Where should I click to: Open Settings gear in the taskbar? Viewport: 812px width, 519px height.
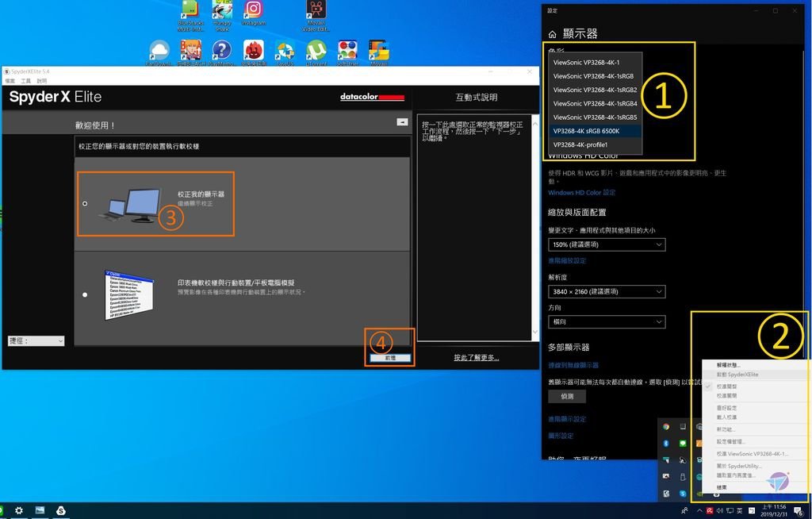click(19, 510)
